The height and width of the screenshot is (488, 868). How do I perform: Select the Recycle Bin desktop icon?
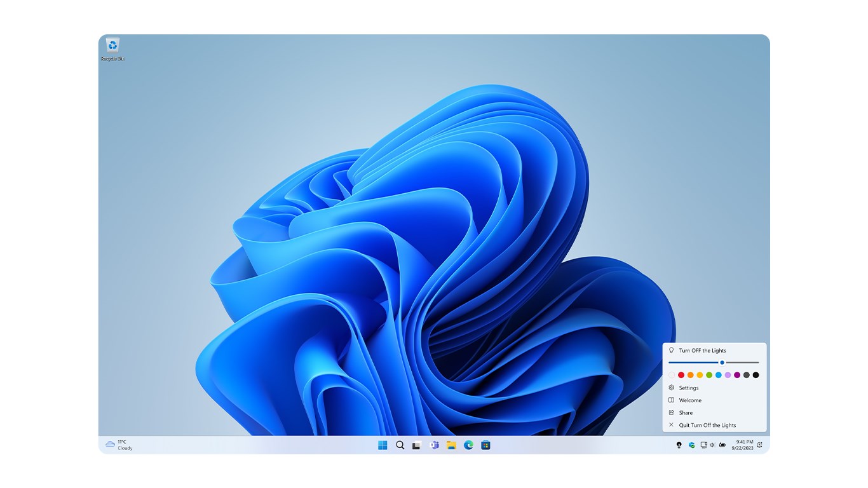(112, 50)
